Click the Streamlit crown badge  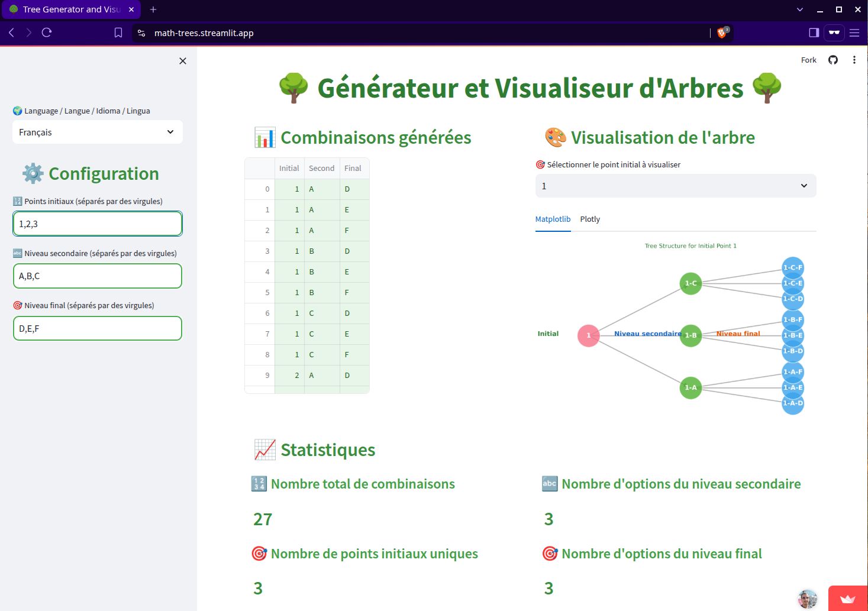pyautogui.click(x=847, y=599)
